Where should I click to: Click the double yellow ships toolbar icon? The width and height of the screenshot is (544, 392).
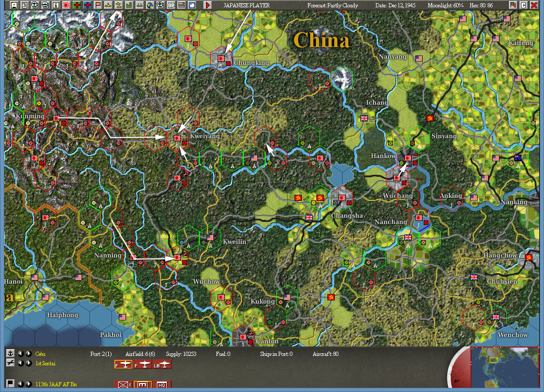119,5
